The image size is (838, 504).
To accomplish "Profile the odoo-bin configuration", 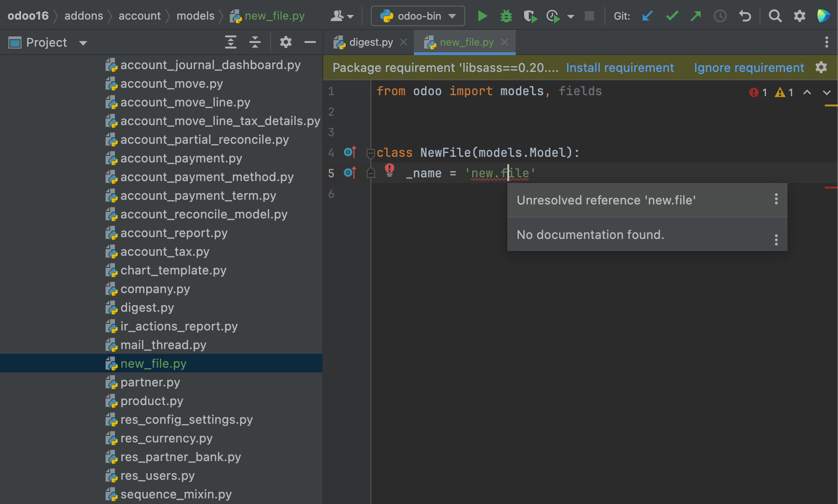I will pos(553,16).
